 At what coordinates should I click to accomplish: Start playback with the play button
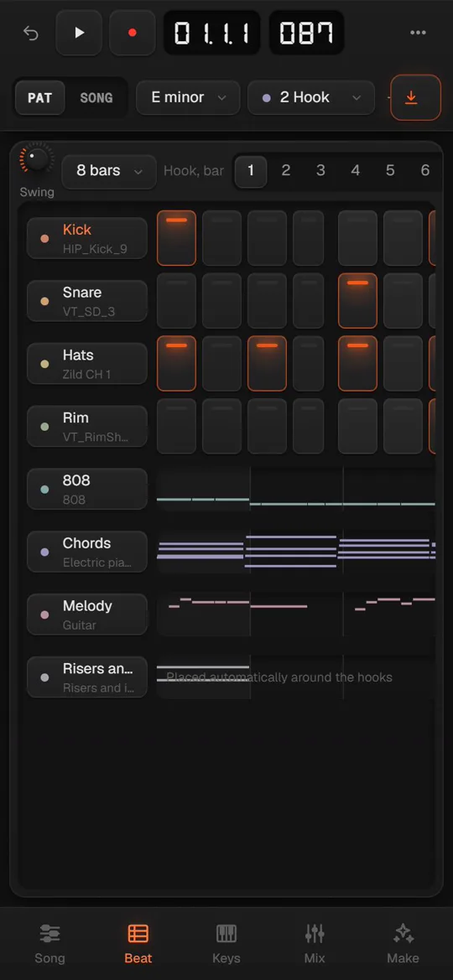[x=79, y=33]
